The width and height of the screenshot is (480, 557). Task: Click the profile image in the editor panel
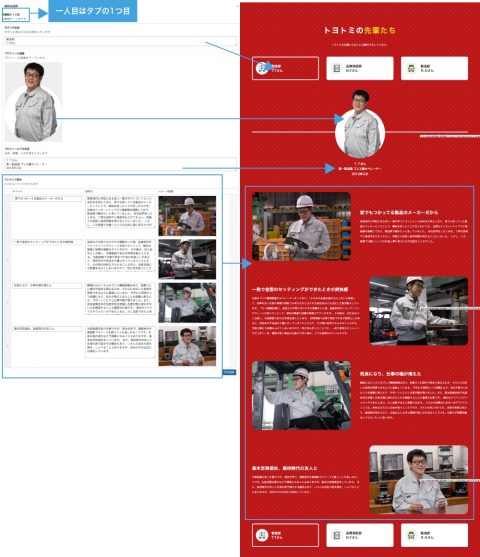click(x=33, y=102)
